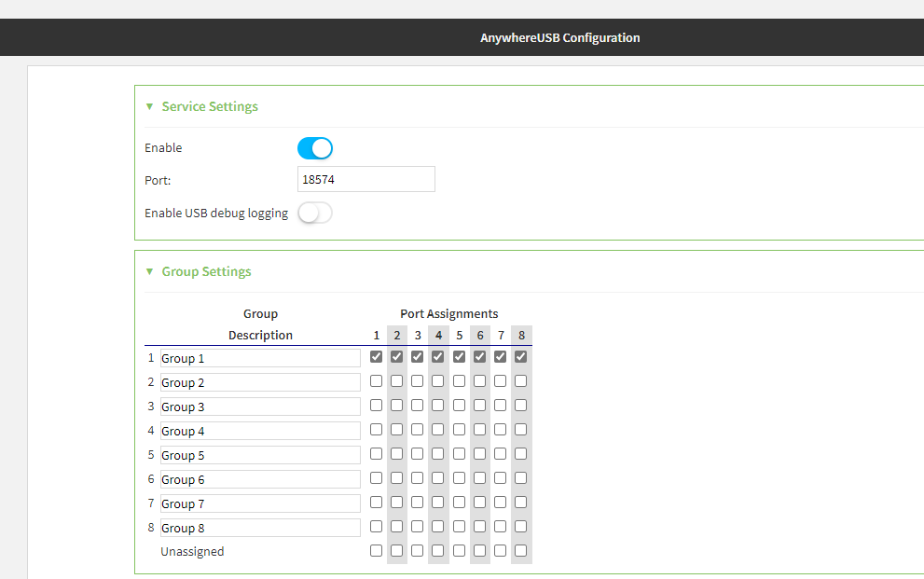The image size is (924, 579).
Task: Edit the Group 1 description field
Action: [x=260, y=358]
